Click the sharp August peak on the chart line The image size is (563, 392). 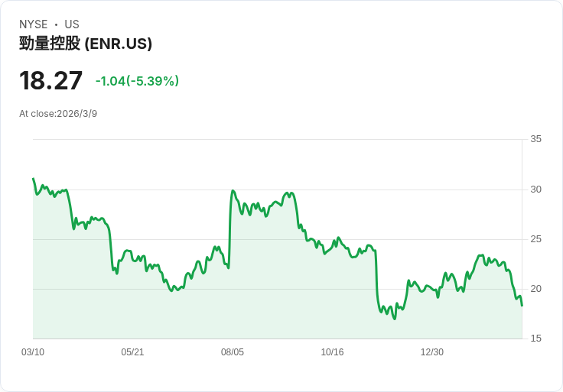point(233,191)
